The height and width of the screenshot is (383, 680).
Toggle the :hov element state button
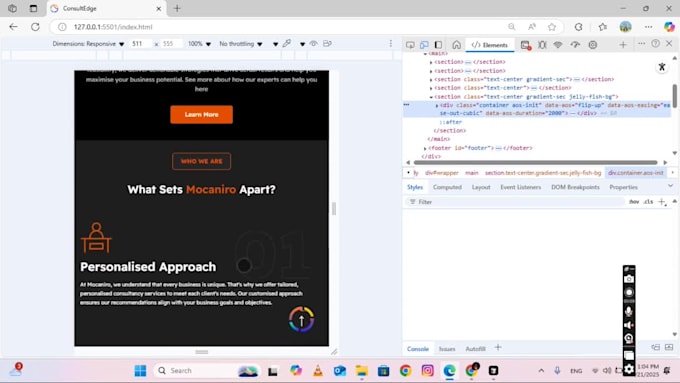click(634, 202)
